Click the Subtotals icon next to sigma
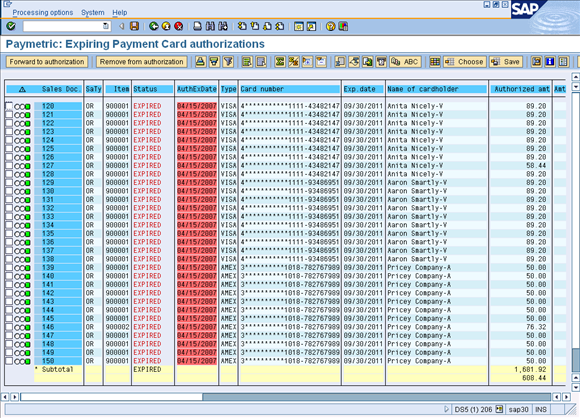 [294, 62]
